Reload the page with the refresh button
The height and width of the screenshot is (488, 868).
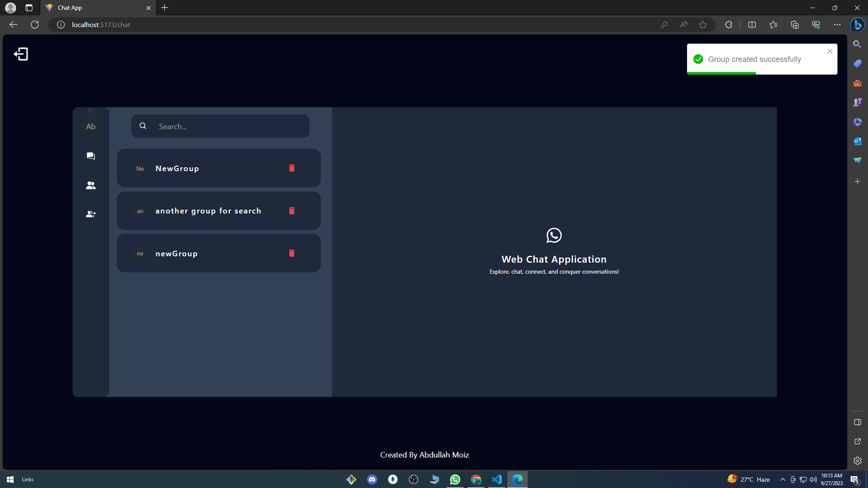(34, 24)
